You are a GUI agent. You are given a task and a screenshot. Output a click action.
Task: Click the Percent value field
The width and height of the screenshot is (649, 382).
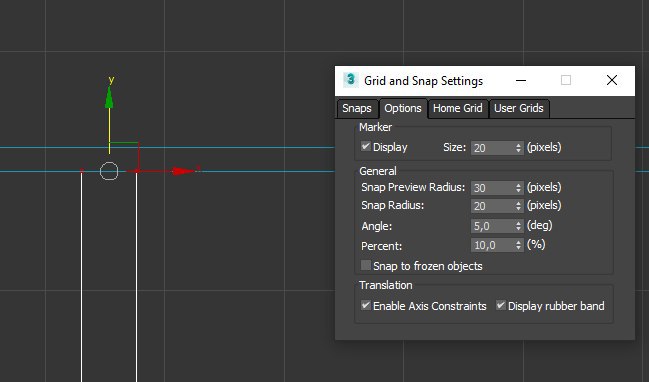493,245
